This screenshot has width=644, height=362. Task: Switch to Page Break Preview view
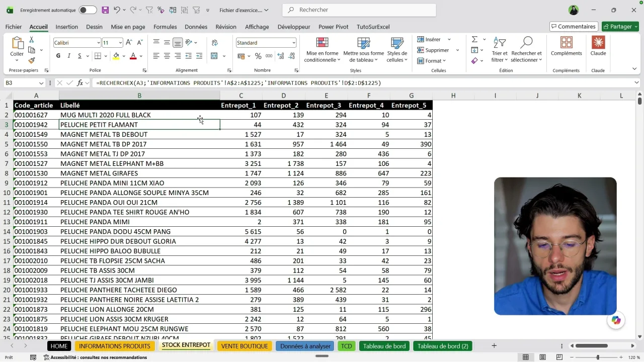tap(560, 357)
